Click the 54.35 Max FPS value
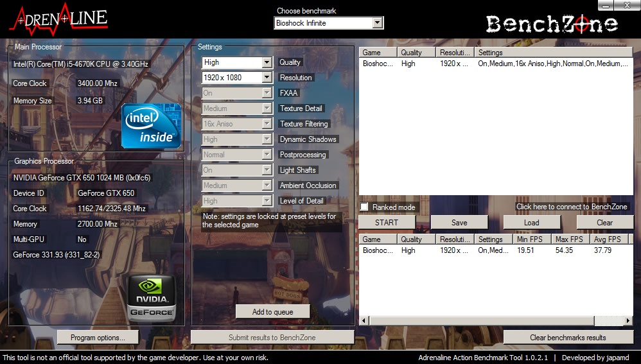 pos(564,250)
